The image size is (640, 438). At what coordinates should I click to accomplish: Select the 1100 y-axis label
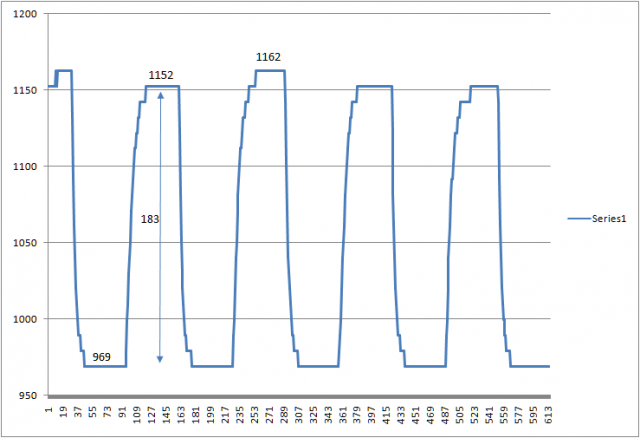[26, 167]
